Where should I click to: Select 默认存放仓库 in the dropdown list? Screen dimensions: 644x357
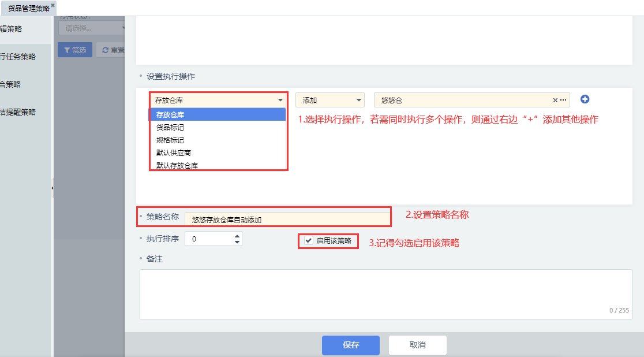tap(177, 165)
